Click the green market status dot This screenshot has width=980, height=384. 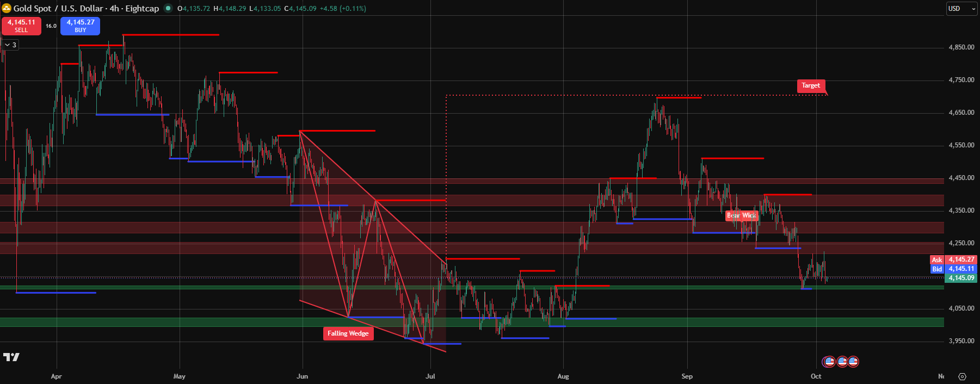tap(168, 8)
